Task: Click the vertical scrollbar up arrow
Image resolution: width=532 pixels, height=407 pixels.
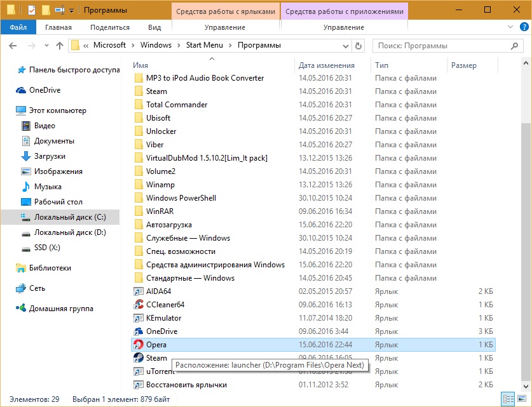Action: [526, 63]
